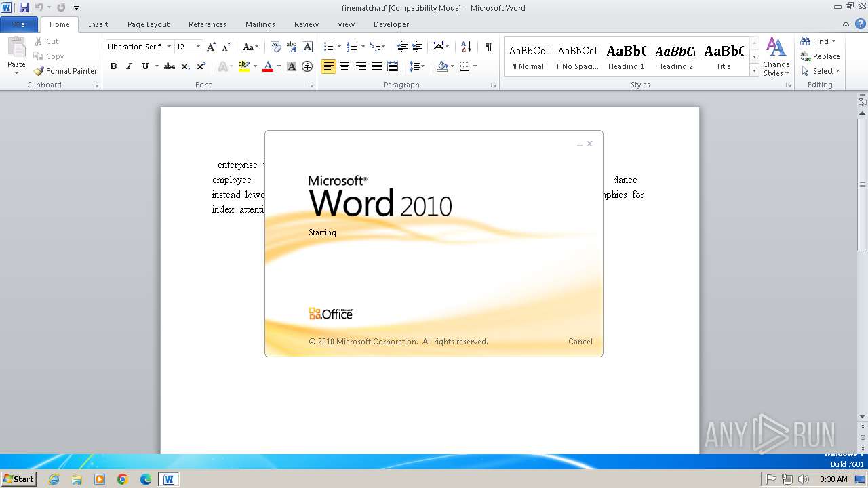The image size is (868, 488).
Task: Expand the Styles gallery More arrow
Action: [x=754, y=70]
